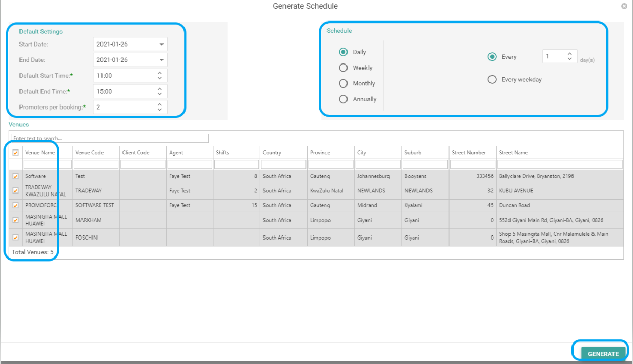633x364 pixels.
Task: Click the City filter box
Action: pyautogui.click(x=378, y=164)
